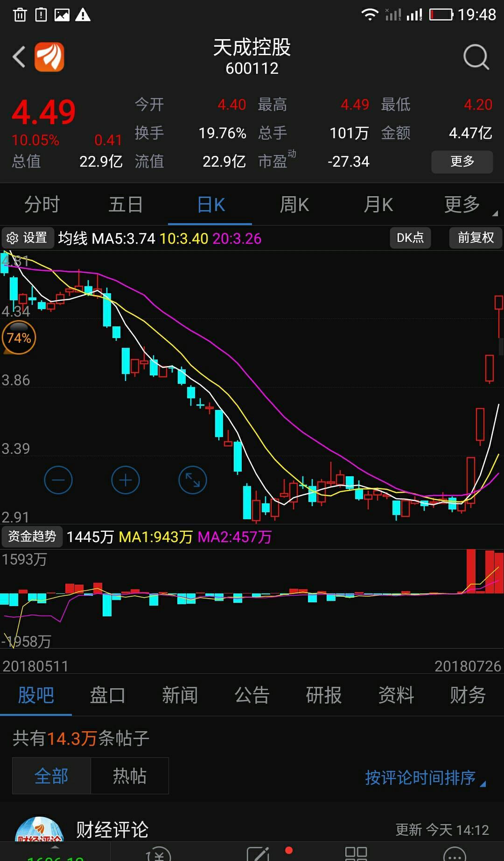
Task: Zoom in chart with plus circle
Action: [126, 480]
